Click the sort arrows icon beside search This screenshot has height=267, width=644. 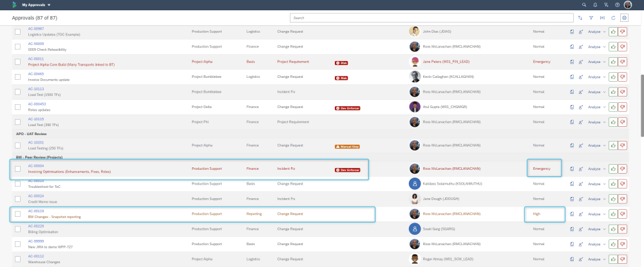pos(580,18)
